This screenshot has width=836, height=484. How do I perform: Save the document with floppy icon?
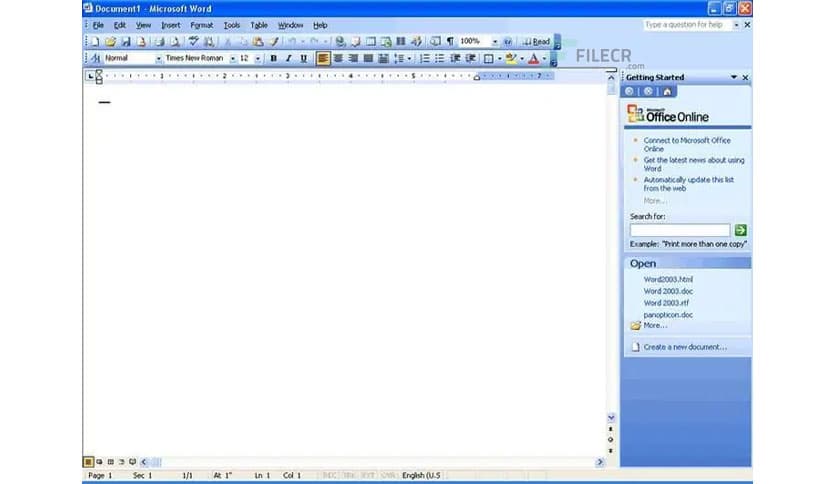[x=126, y=42]
